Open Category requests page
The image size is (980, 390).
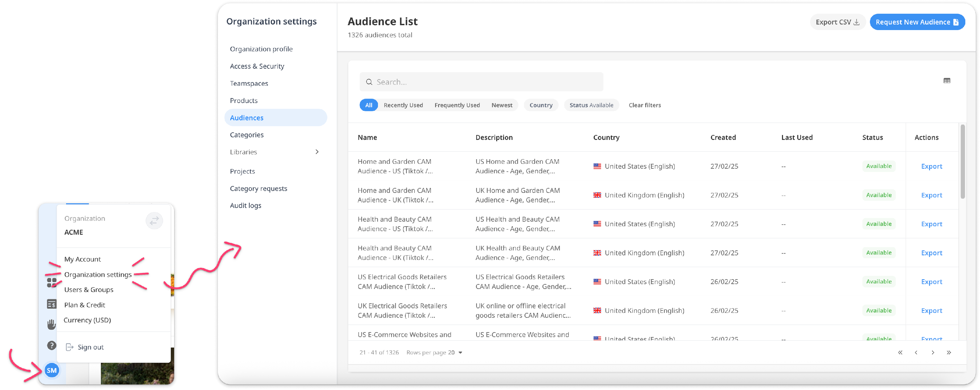click(x=258, y=188)
